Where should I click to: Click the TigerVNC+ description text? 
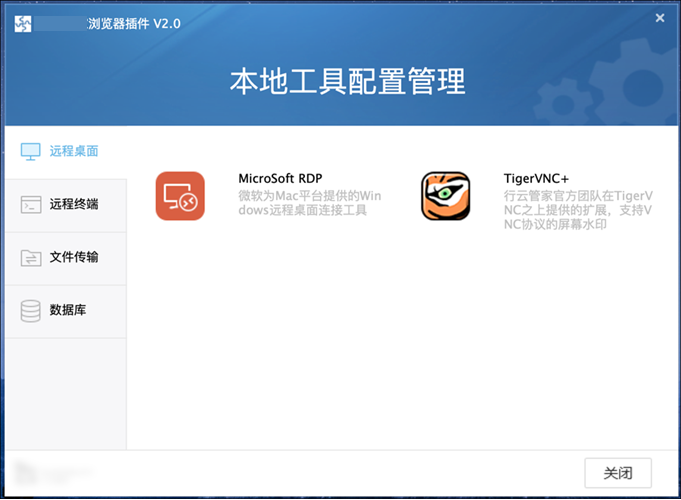pos(578,210)
